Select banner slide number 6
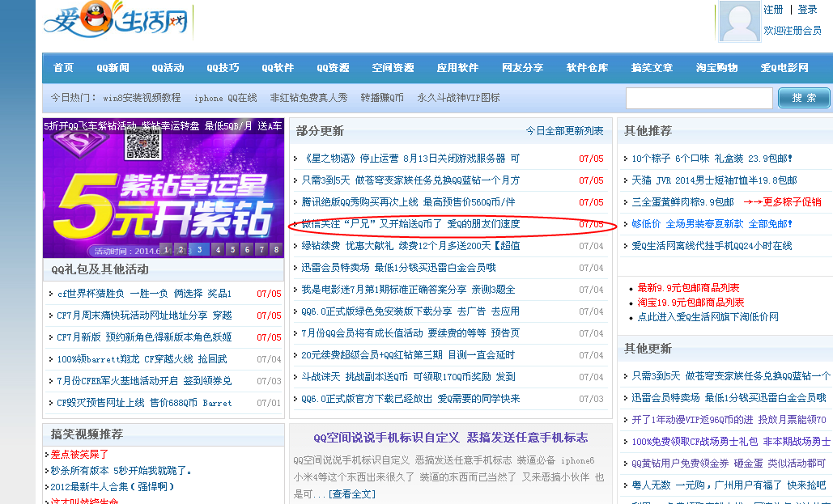This screenshot has height=504, width=833. coord(247,249)
